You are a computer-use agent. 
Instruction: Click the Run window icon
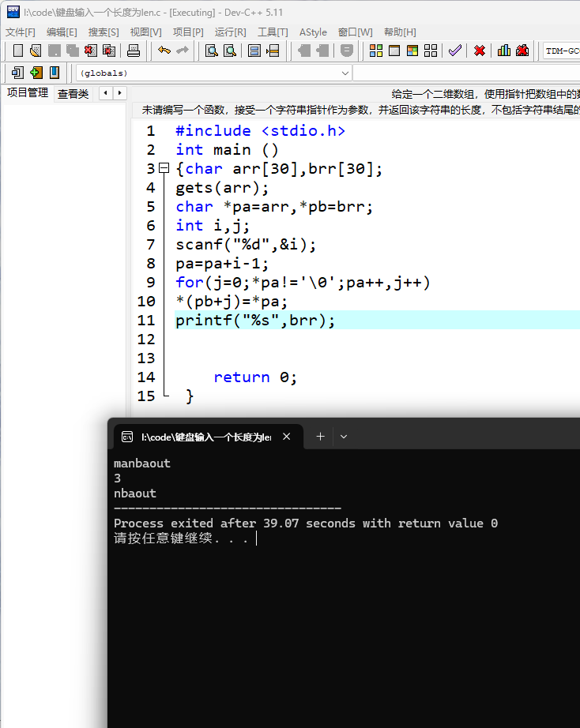pos(394,51)
